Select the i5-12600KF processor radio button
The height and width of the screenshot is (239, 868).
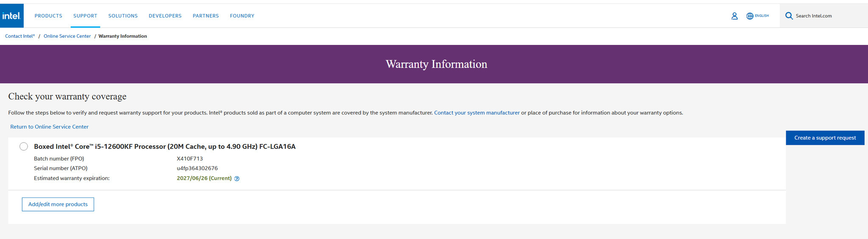click(24, 147)
